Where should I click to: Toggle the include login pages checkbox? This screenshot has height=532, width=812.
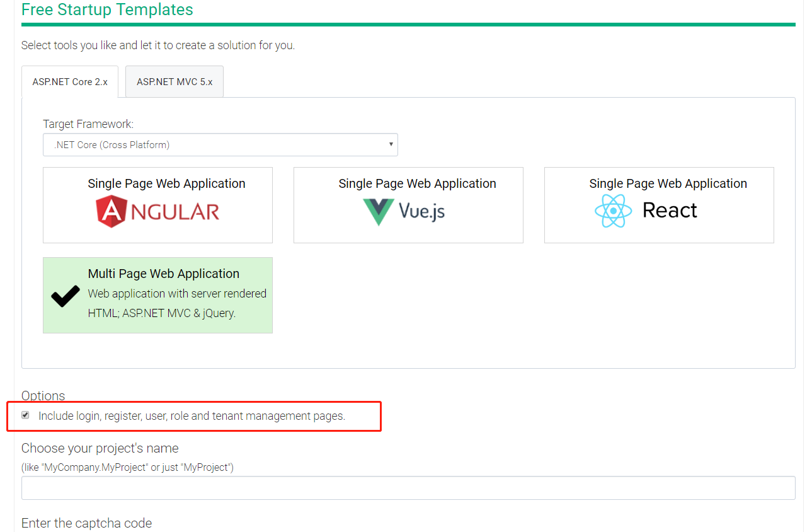click(25, 415)
